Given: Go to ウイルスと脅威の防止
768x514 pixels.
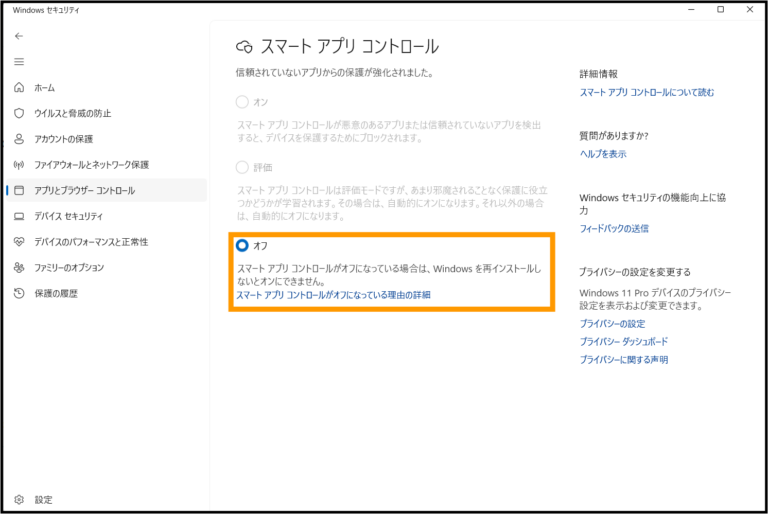Looking at the screenshot, I should (106, 113).
